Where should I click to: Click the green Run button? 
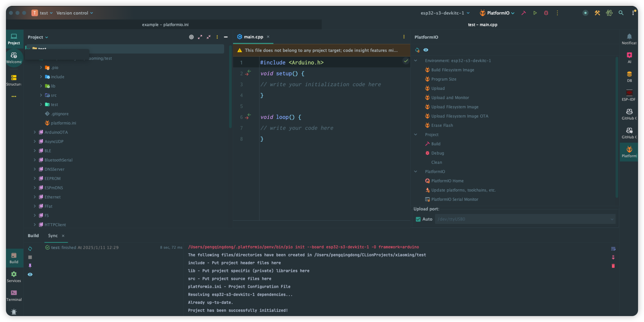[535, 13]
